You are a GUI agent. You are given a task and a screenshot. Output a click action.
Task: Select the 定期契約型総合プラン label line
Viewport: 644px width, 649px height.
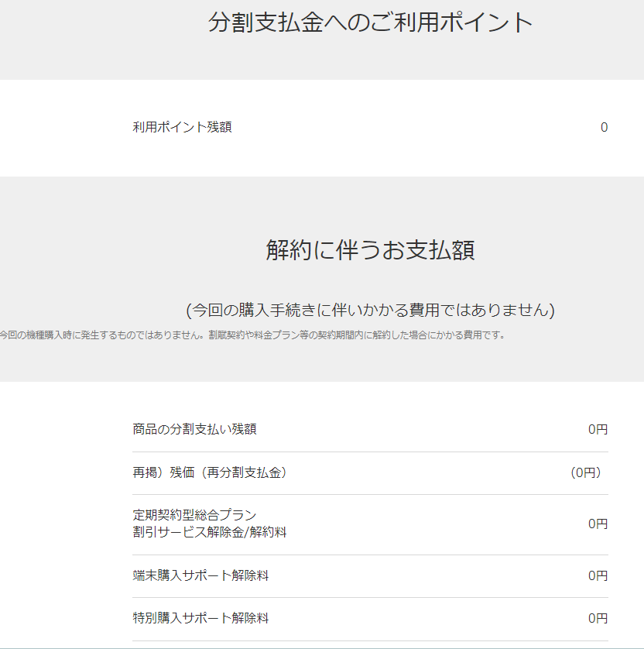click(194, 515)
